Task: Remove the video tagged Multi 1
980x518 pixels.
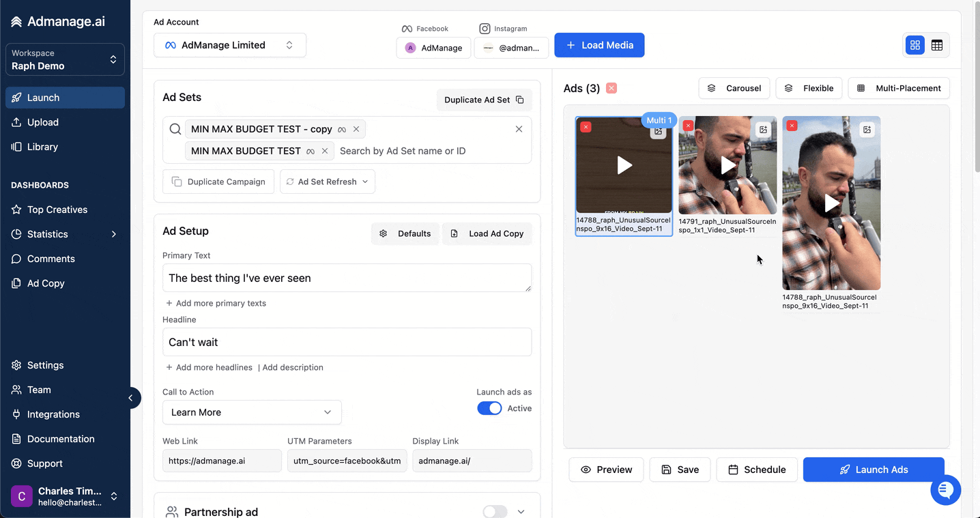Action: point(586,127)
